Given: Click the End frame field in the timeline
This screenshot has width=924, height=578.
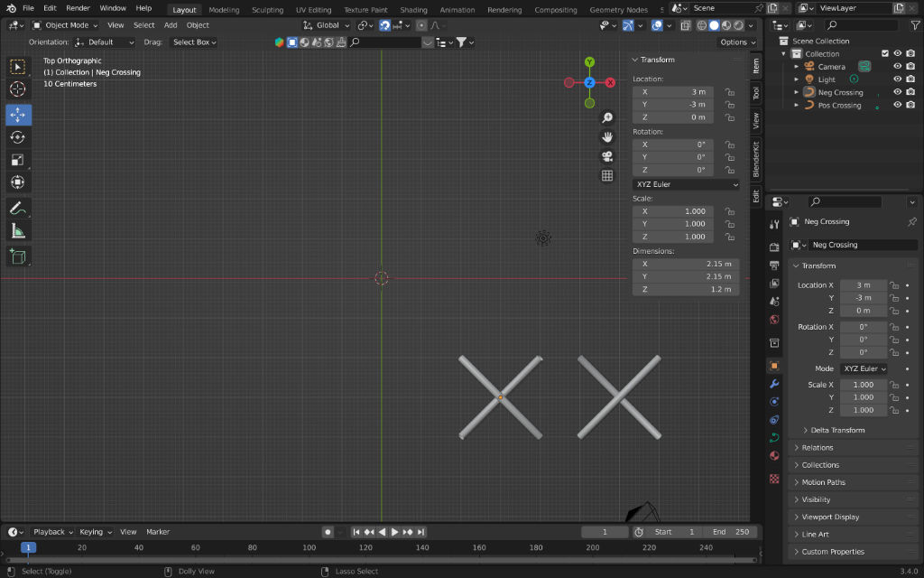Looking at the screenshot, I should point(730,532).
